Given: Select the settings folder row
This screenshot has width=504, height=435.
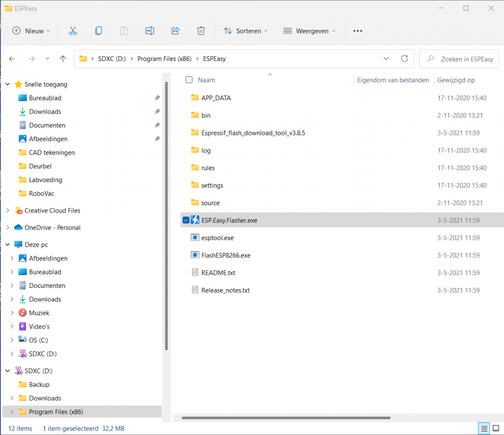Looking at the screenshot, I should pyautogui.click(x=342, y=185).
